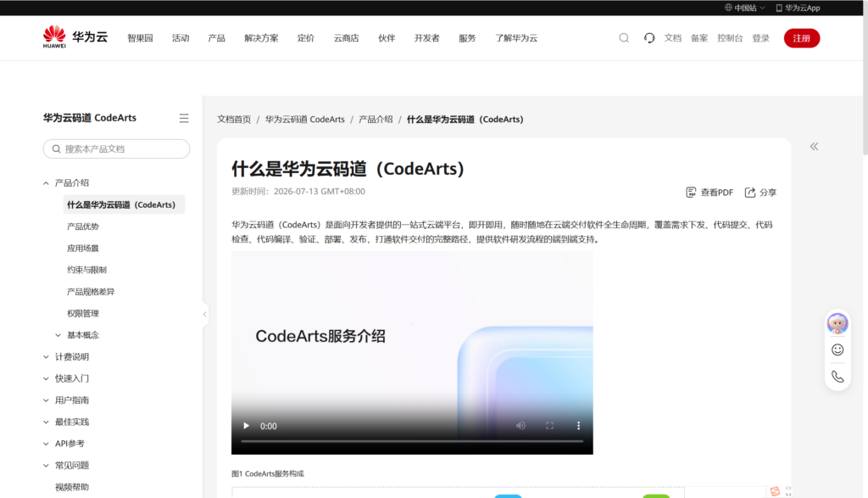
Task: Open the 服务 menu
Action: coord(467,38)
